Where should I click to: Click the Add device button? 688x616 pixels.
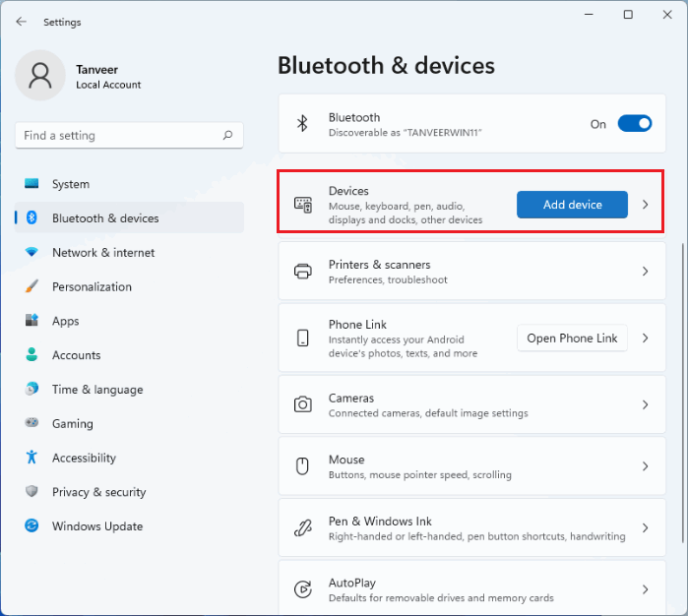tap(572, 205)
